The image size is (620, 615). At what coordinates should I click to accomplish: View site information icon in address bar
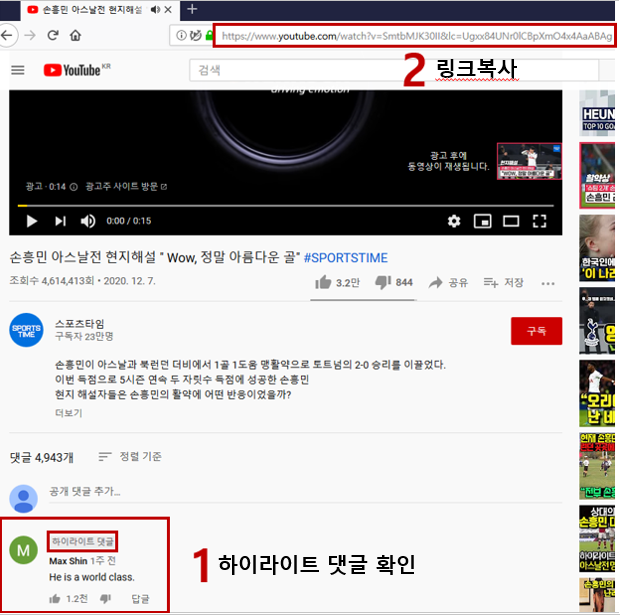click(181, 36)
